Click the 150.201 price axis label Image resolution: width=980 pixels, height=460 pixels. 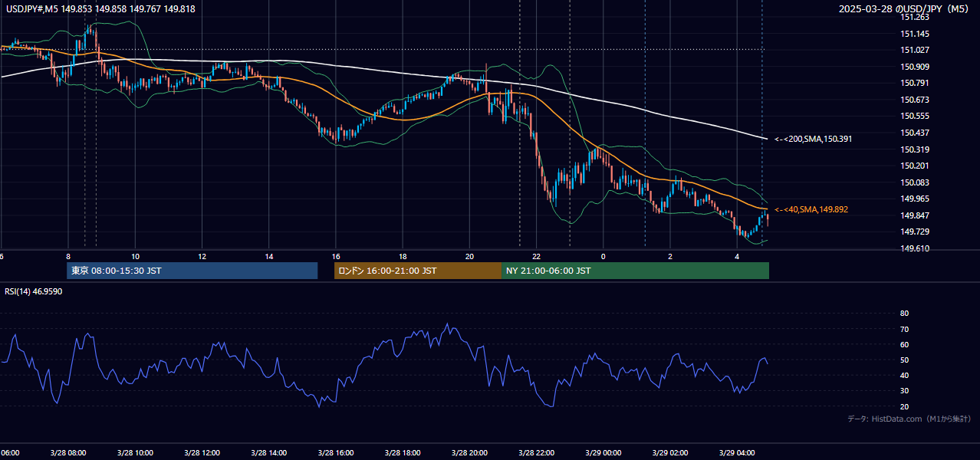[x=915, y=166]
